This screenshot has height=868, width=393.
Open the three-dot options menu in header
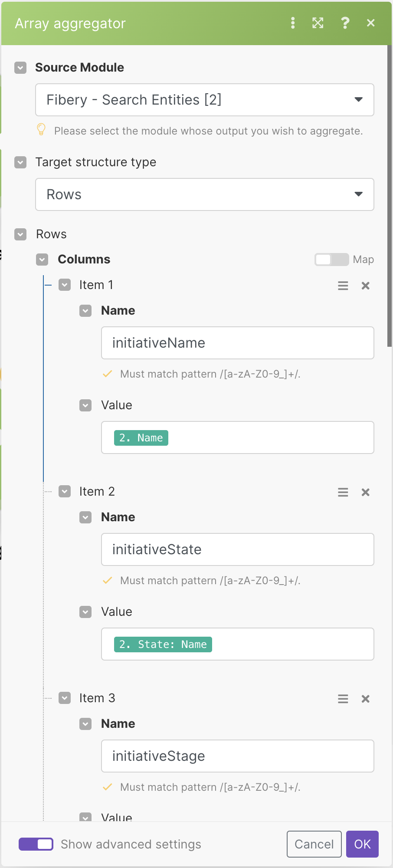coord(293,23)
